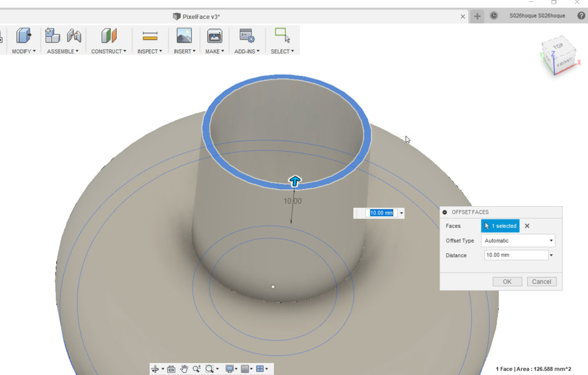Confirm with the OK button
The width and height of the screenshot is (588, 375).
(507, 282)
